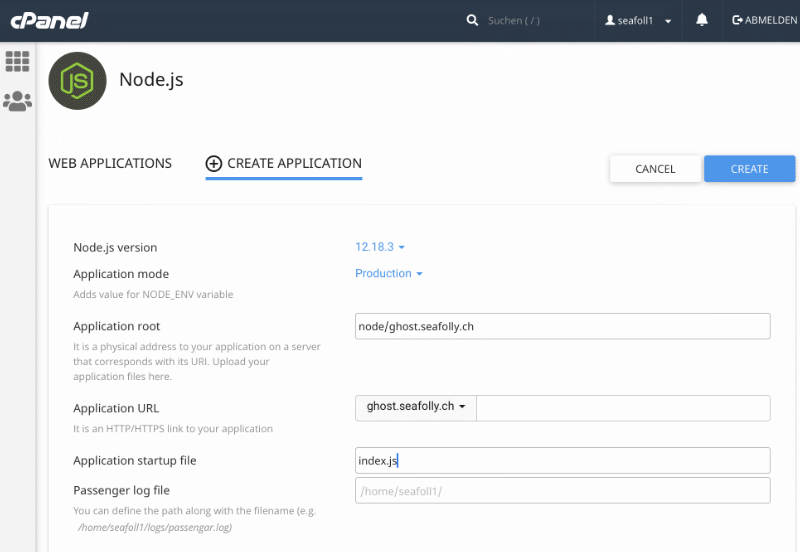Click the CANCEL button

point(655,169)
